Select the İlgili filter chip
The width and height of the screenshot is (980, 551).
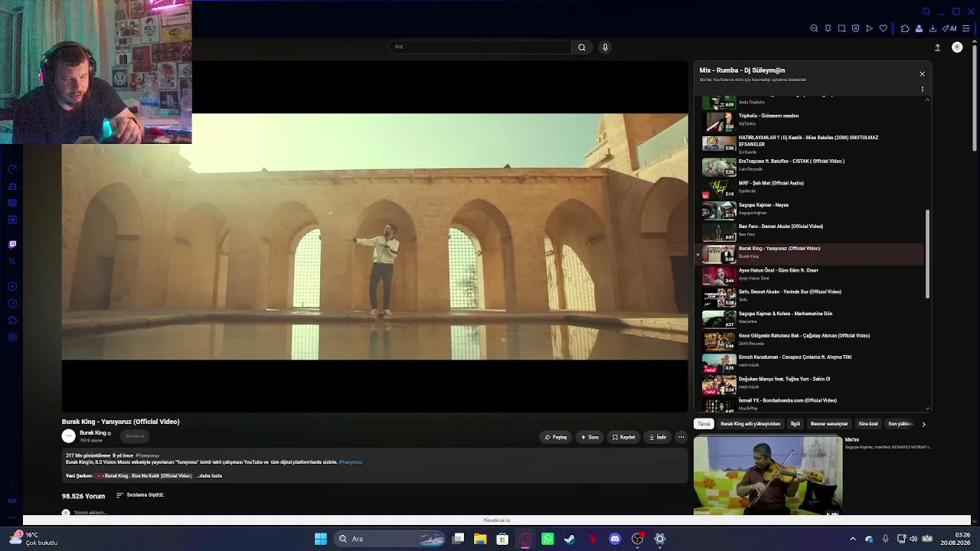tap(795, 424)
